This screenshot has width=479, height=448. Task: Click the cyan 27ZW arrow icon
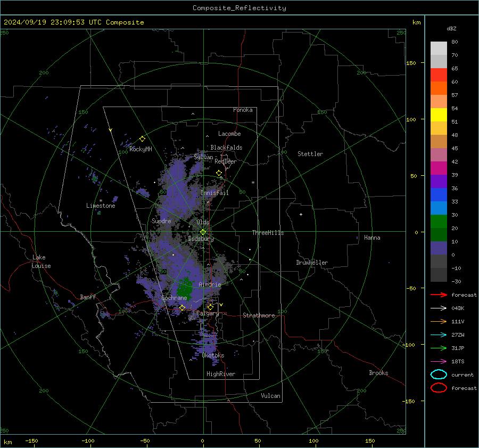point(439,335)
